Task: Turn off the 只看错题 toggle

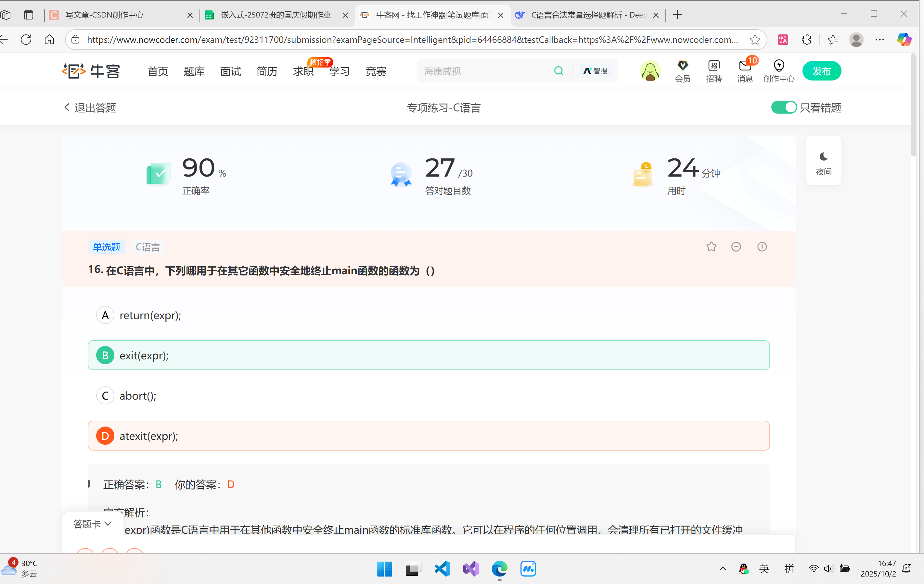Action: (783, 107)
